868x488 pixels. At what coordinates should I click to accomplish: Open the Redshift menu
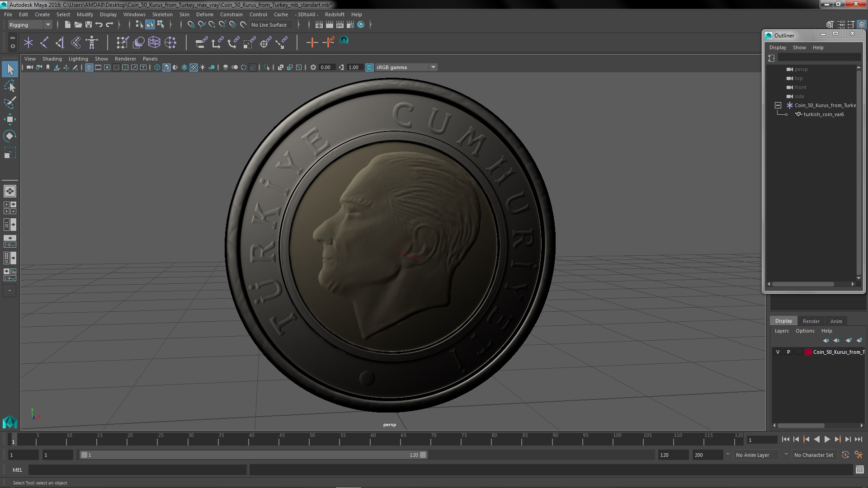335,14
